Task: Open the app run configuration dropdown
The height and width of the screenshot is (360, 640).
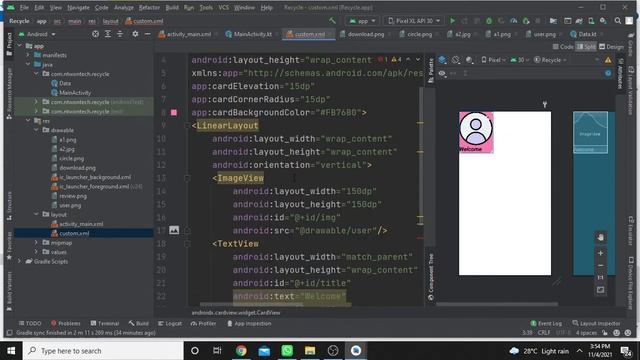Action: (362, 20)
